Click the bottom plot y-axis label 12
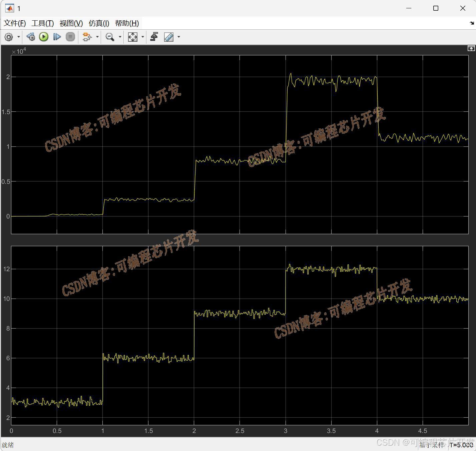 tap(7, 269)
